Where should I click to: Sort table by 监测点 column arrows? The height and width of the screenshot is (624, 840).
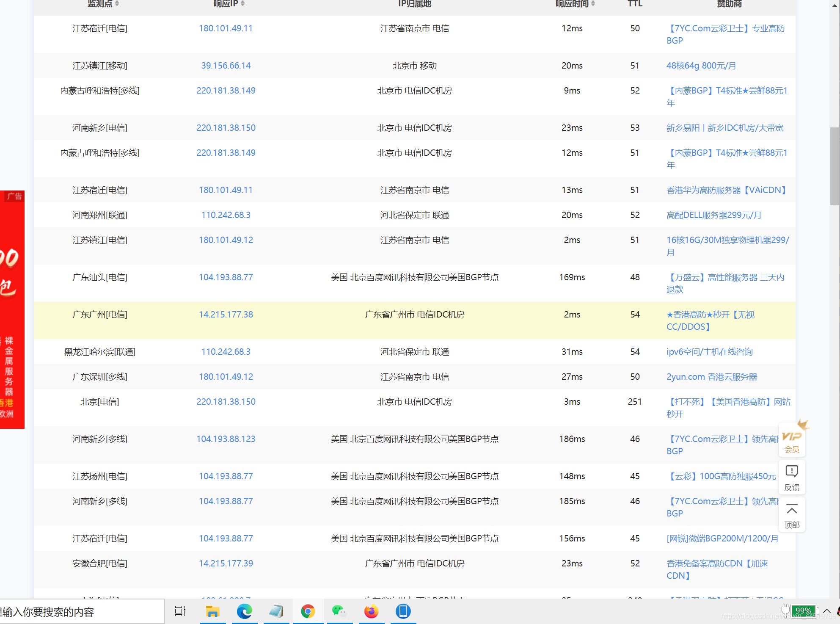(117, 3)
